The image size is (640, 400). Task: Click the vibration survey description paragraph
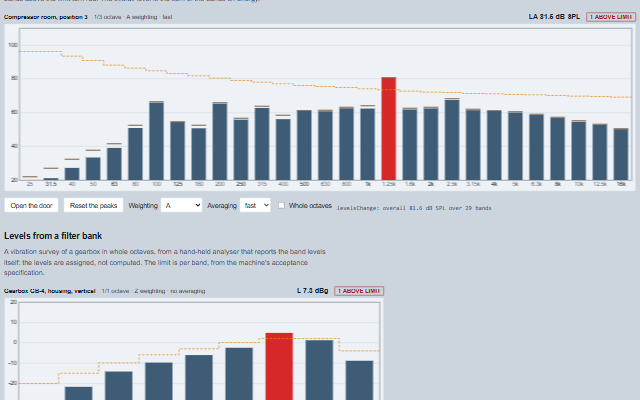tap(164, 262)
